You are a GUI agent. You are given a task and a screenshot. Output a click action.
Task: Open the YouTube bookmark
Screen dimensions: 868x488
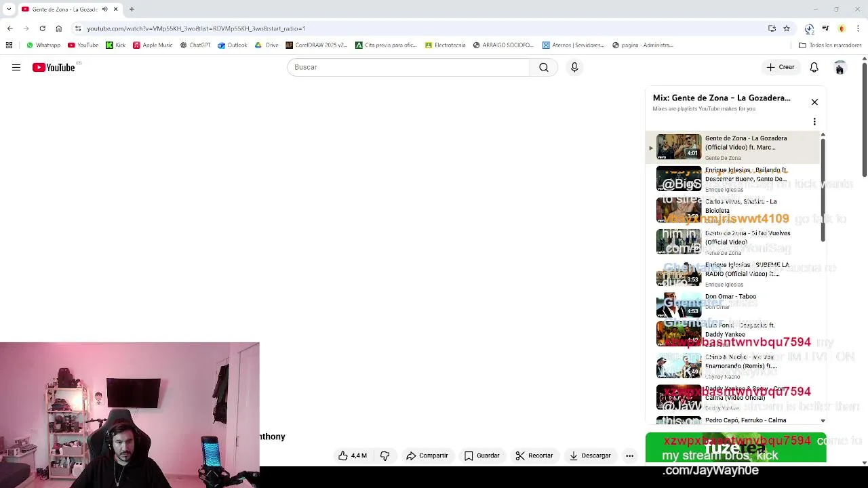83,45
